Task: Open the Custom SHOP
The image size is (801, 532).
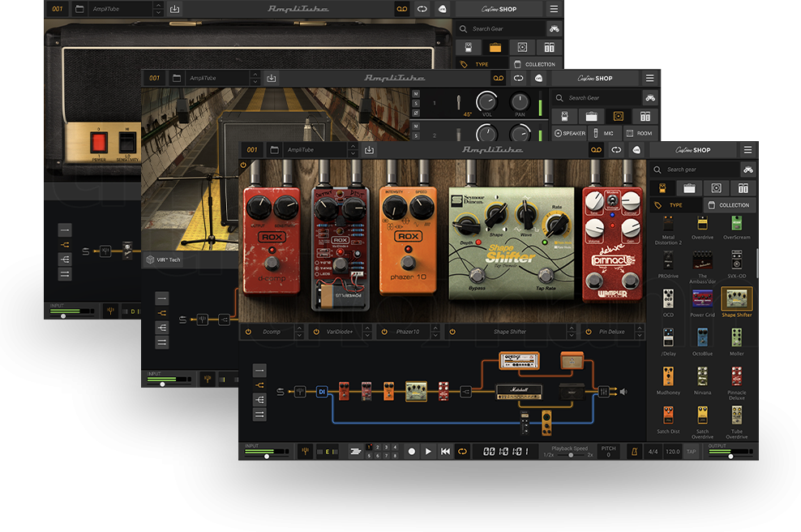Action: click(x=693, y=150)
